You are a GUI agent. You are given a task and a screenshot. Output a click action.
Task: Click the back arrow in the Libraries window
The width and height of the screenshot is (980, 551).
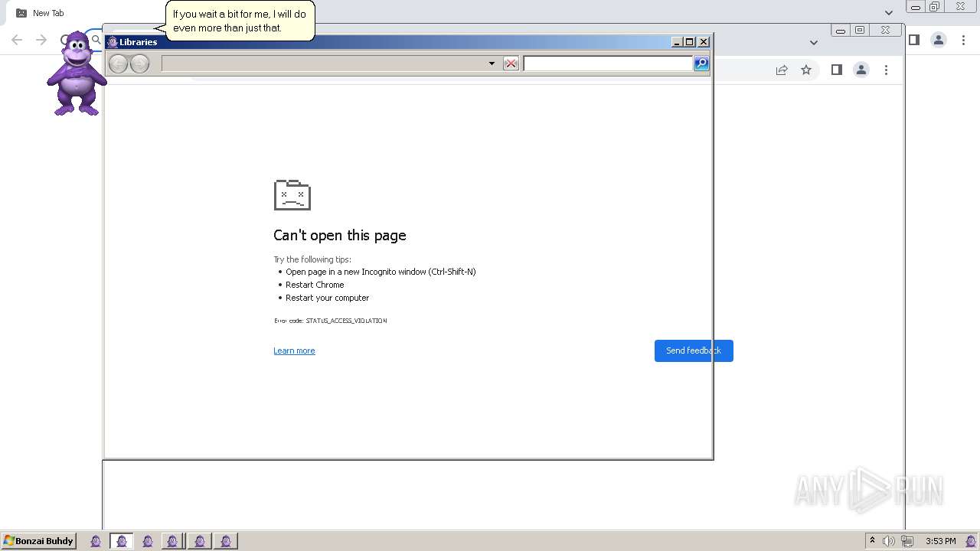[118, 64]
